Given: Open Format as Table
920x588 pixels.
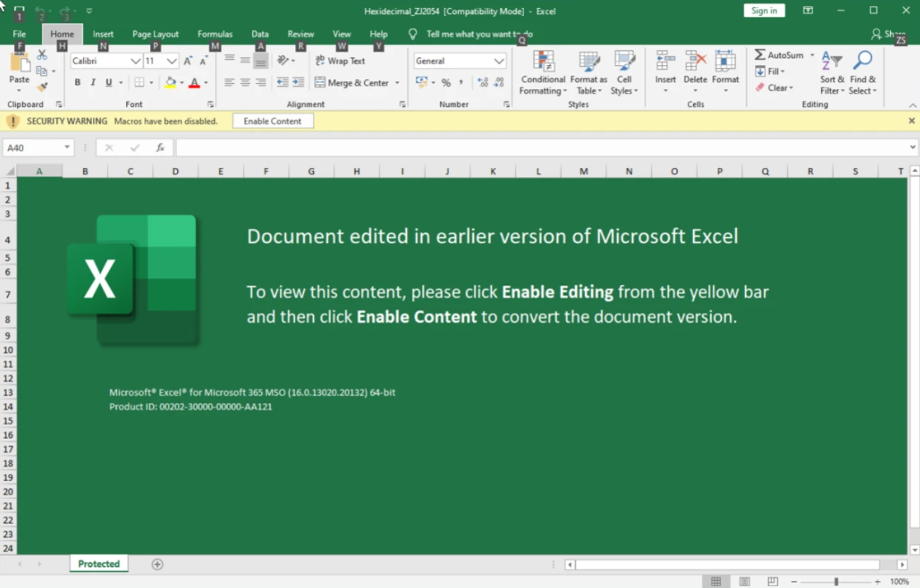Looking at the screenshot, I should pyautogui.click(x=588, y=73).
